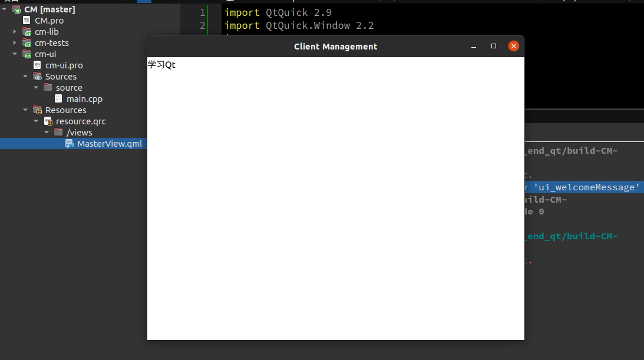
Task: Expand the cm-lib subproject
Action: pyautogui.click(x=15, y=32)
